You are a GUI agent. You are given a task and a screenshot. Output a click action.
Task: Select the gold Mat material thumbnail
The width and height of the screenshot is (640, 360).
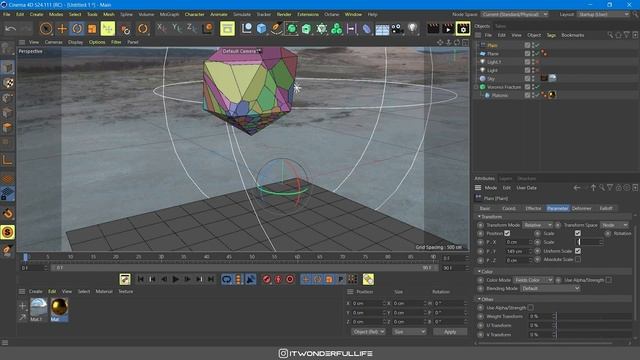60,307
